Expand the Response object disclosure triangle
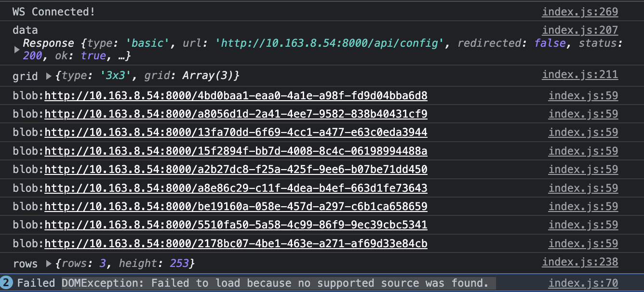This screenshot has height=292, width=644. coord(17,49)
